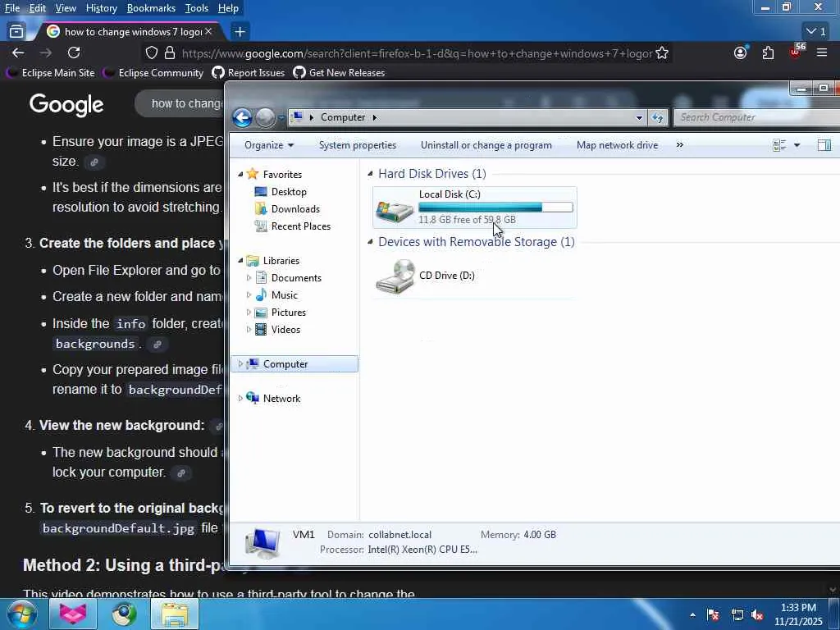Viewport: 840px width, 630px height.
Task: Close the Google search tab
Action: (x=208, y=32)
